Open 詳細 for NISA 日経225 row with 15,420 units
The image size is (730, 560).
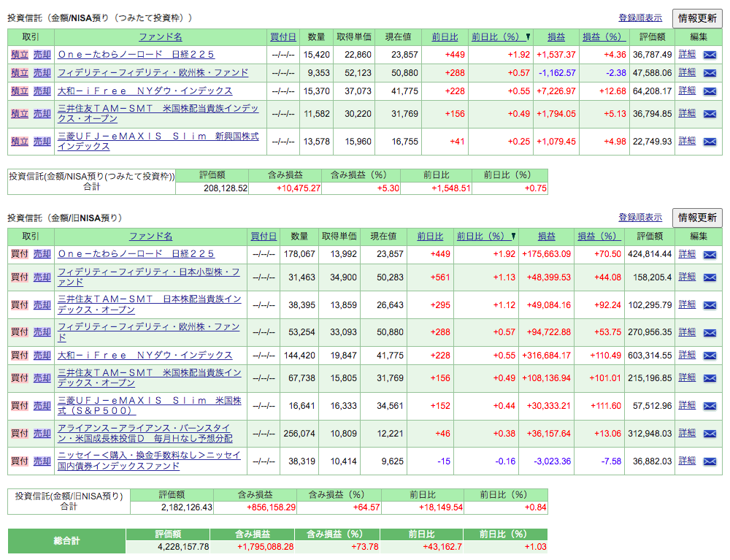[x=687, y=54]
